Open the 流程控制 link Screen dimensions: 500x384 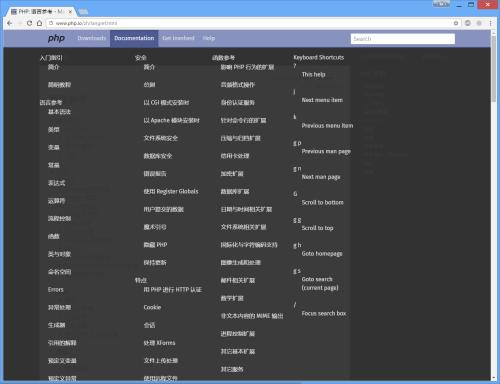(x=59, y=218)
